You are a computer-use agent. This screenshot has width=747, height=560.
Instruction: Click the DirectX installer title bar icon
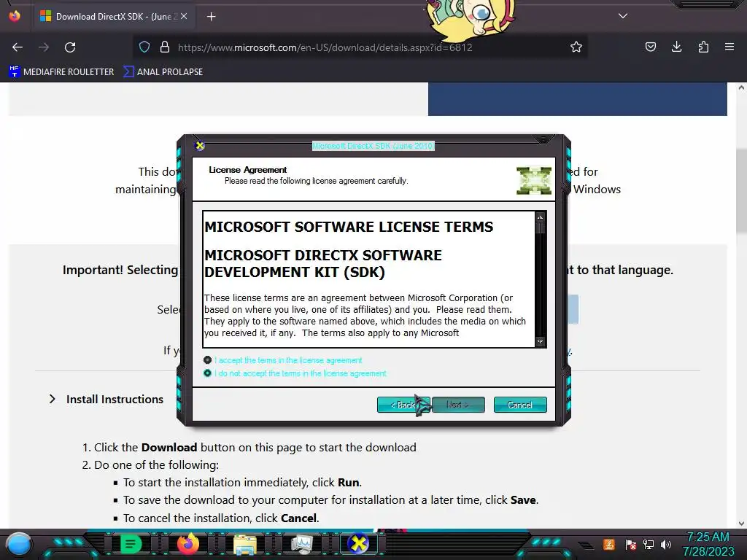200,146
